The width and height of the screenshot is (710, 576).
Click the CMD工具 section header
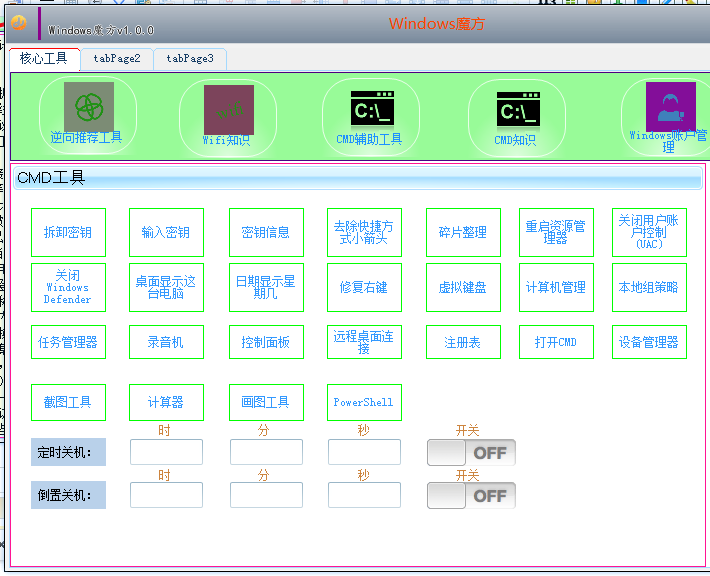pos(358,178)
